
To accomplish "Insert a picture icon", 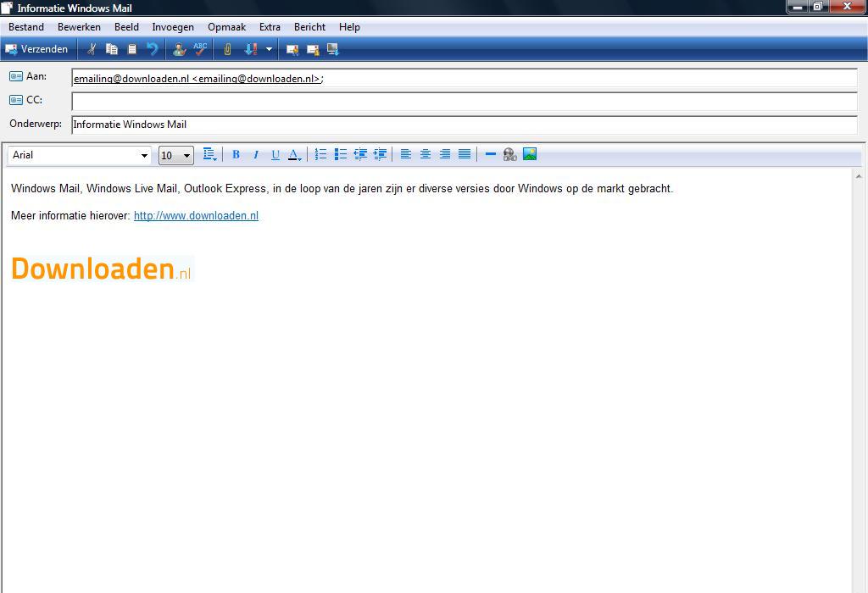I will click(530, 154).
